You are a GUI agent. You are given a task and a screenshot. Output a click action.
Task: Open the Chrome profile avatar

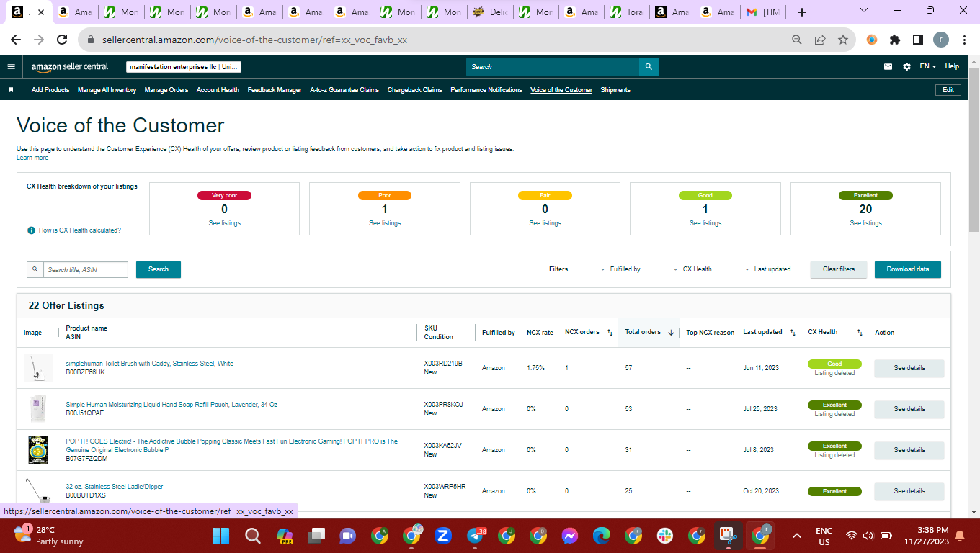pyautogui.click(x=941, y=40)
